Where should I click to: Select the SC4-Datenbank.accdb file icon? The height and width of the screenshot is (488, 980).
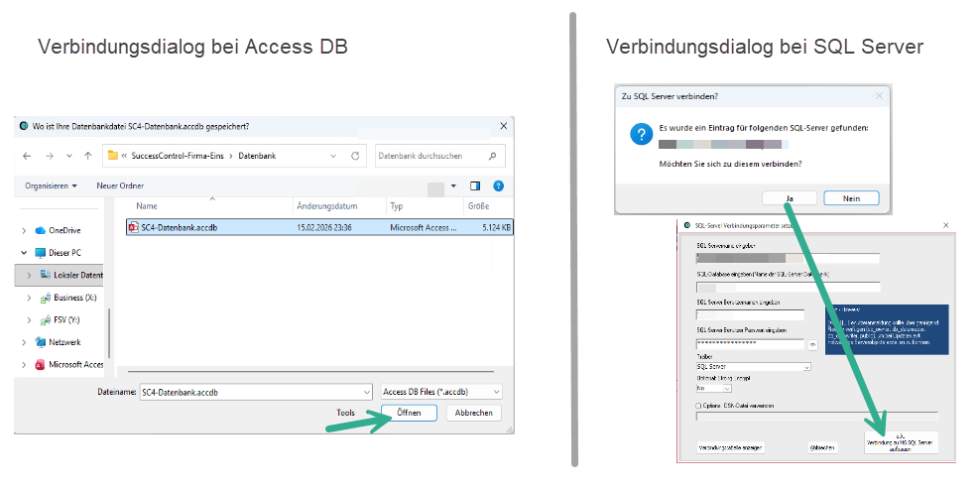(x=133, y=227)
